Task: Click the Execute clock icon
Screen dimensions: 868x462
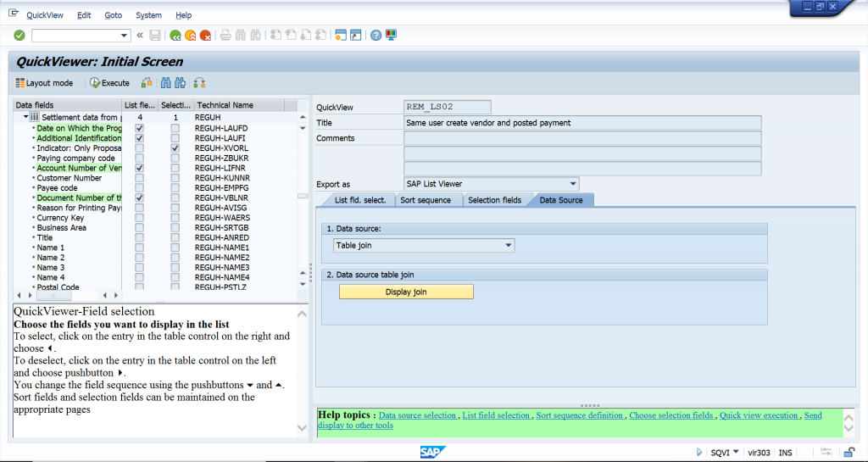Action: tap(96, 83)
